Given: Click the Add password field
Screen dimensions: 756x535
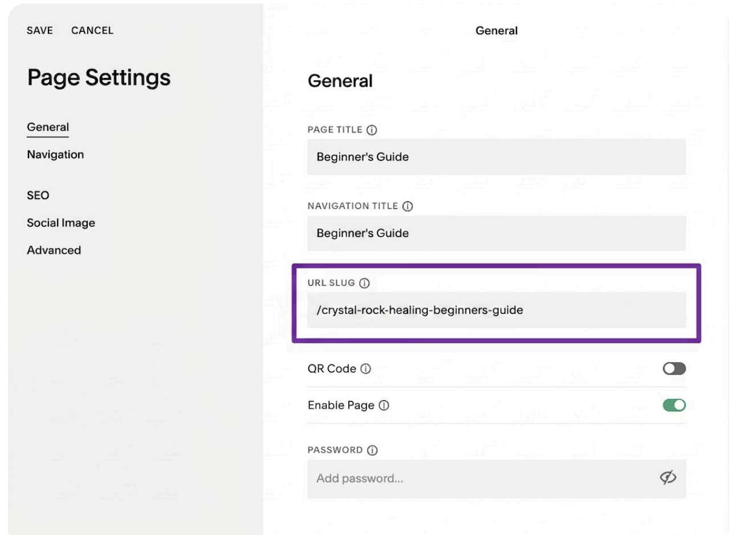Looking at the screenshot, I should 497,479.
